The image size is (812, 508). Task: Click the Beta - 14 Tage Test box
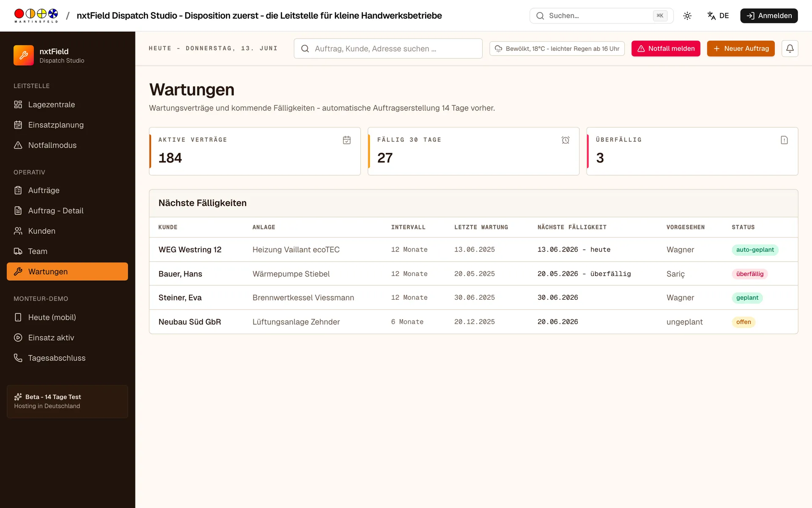pyautogui.click(x=67, y=401)
